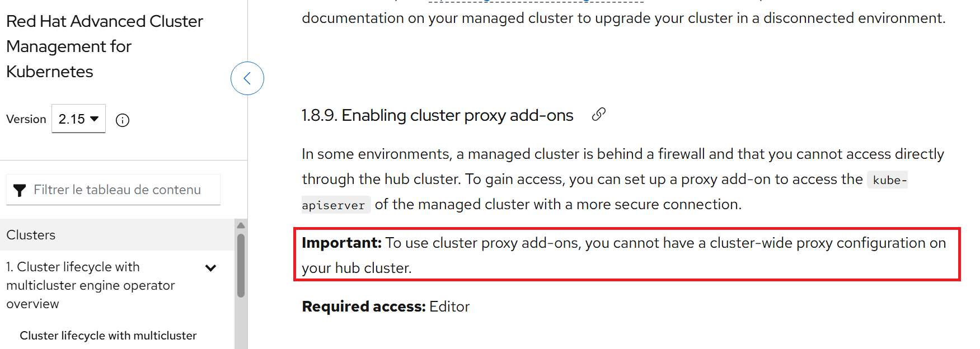980x349 pixels.
Task: Collapse the sidebar with the left chevron button
Action: tap(247, 78)
